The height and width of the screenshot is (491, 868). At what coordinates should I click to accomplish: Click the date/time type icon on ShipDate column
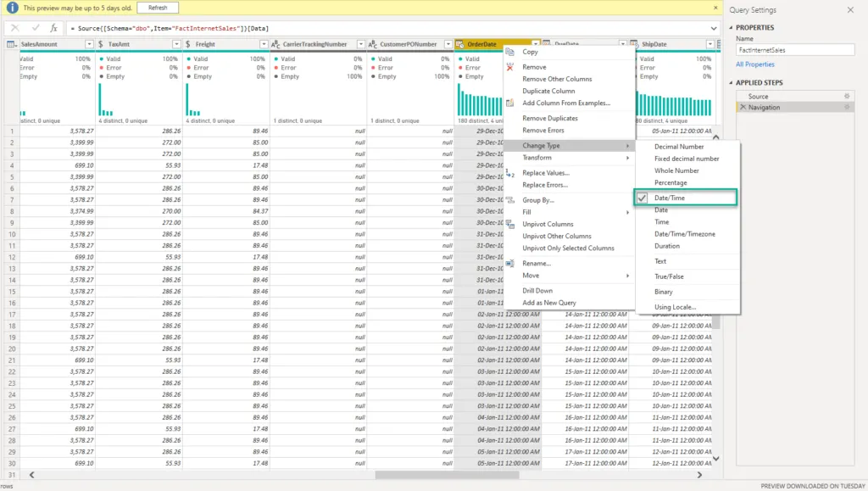632,44
